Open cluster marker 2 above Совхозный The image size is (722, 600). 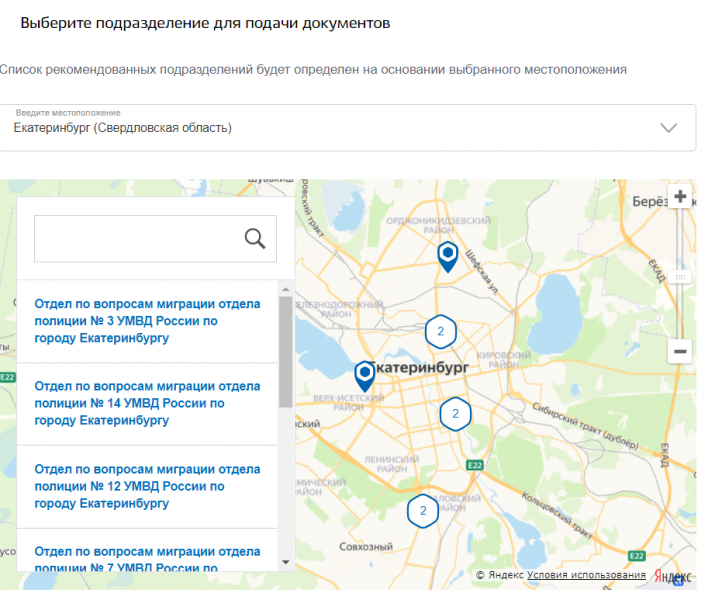(x=423, y=511)
